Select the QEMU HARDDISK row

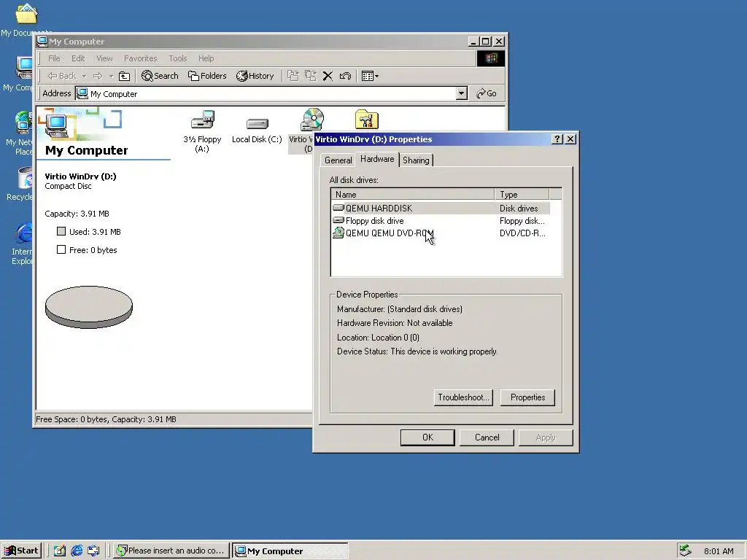[441, 208]
